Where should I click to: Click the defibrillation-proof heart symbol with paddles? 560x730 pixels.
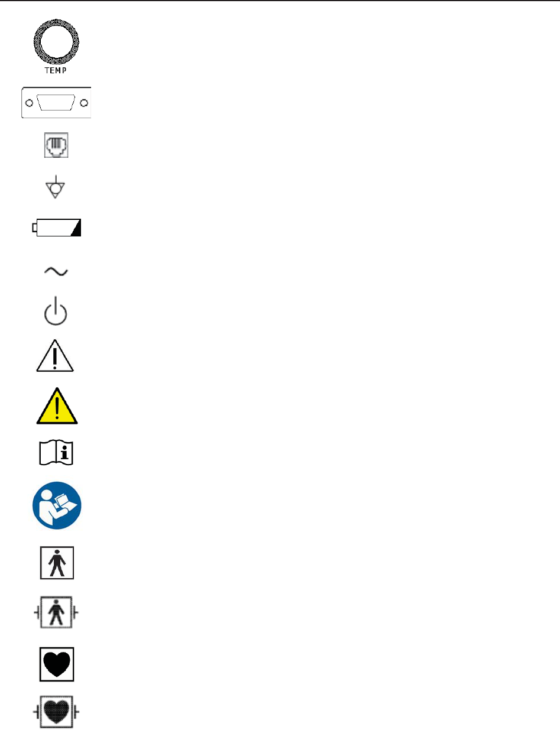56,712
